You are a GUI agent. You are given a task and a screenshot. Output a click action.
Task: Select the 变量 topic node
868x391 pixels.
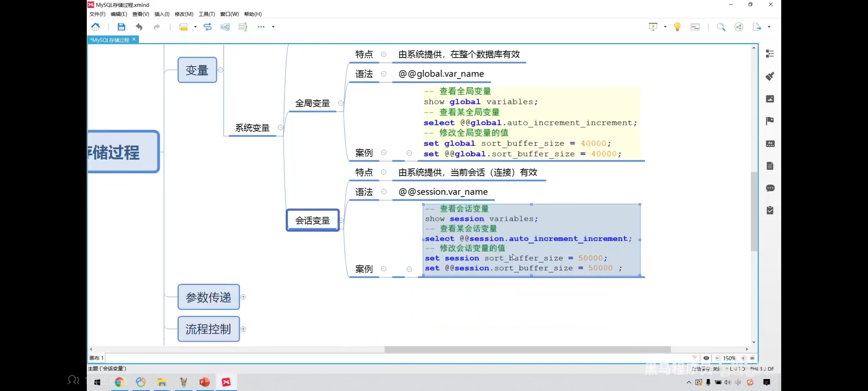click(x=197, y=70)
